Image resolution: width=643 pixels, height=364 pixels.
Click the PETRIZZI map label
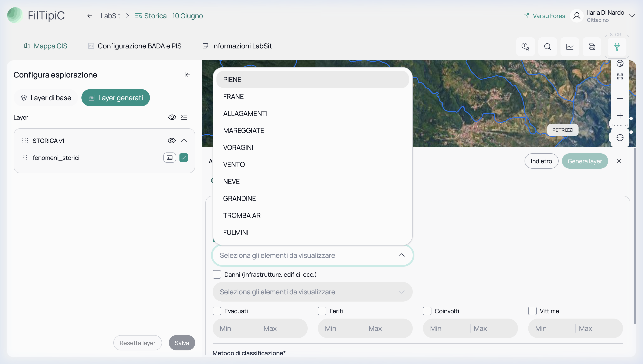pyautogui.click(x=563, y=130)
